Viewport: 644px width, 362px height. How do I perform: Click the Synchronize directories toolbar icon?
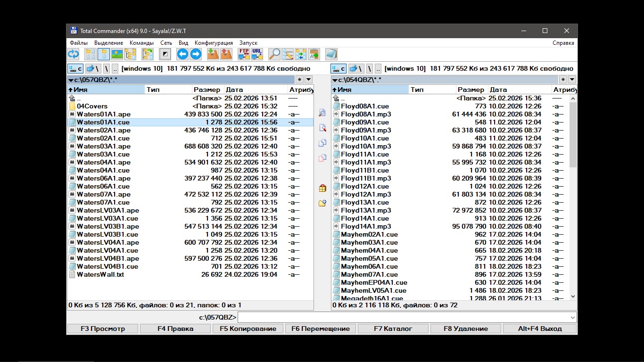(301, 54)
